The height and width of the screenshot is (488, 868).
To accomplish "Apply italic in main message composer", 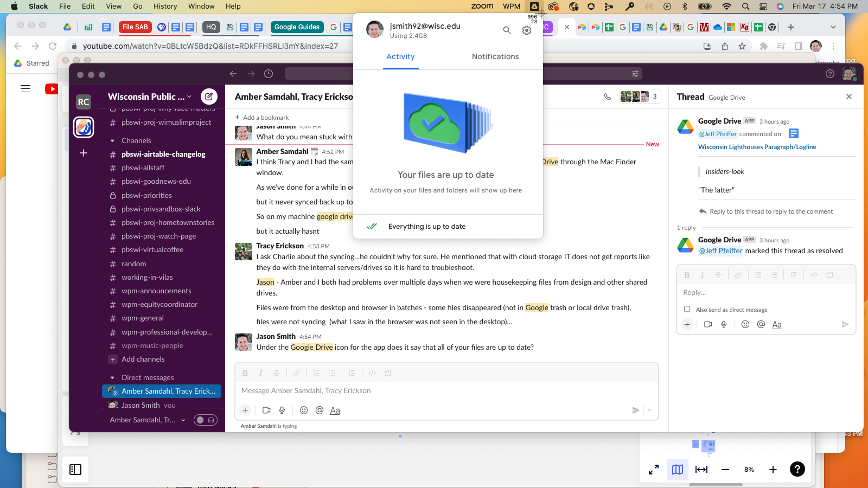I will [x=260, y=373].
